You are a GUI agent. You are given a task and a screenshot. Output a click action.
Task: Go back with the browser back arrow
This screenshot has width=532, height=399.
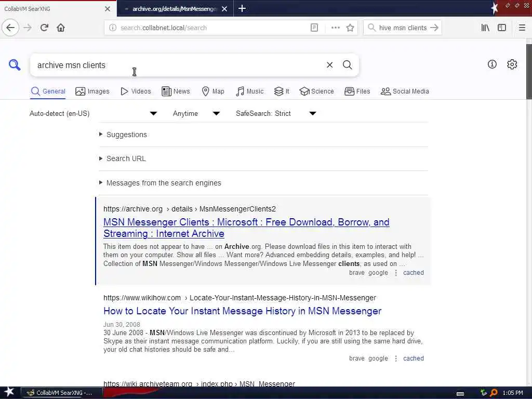click(10, 28)
